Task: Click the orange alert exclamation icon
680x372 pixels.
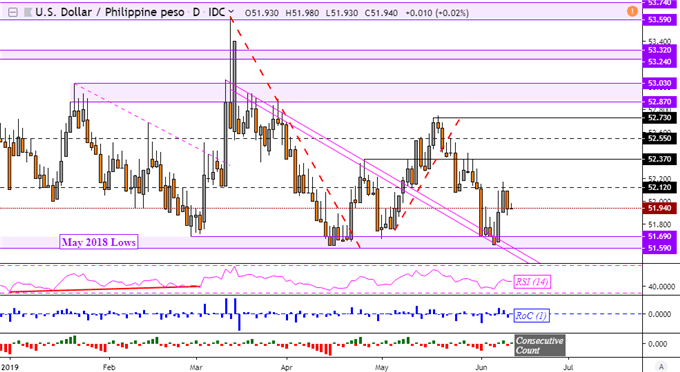Action: click(632, 11)
